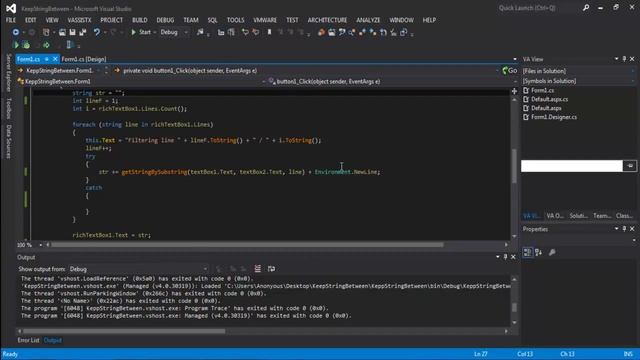Click the Property Pages wrench icon

[552, 253]
